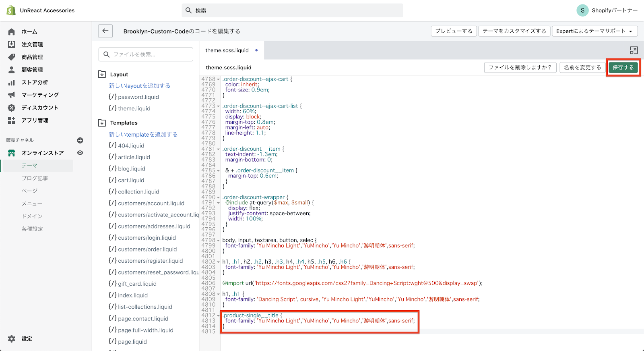Fold code at line 4798 arrow
The height and width of the screenshot is (351, 644).
(x=218, y=241)
